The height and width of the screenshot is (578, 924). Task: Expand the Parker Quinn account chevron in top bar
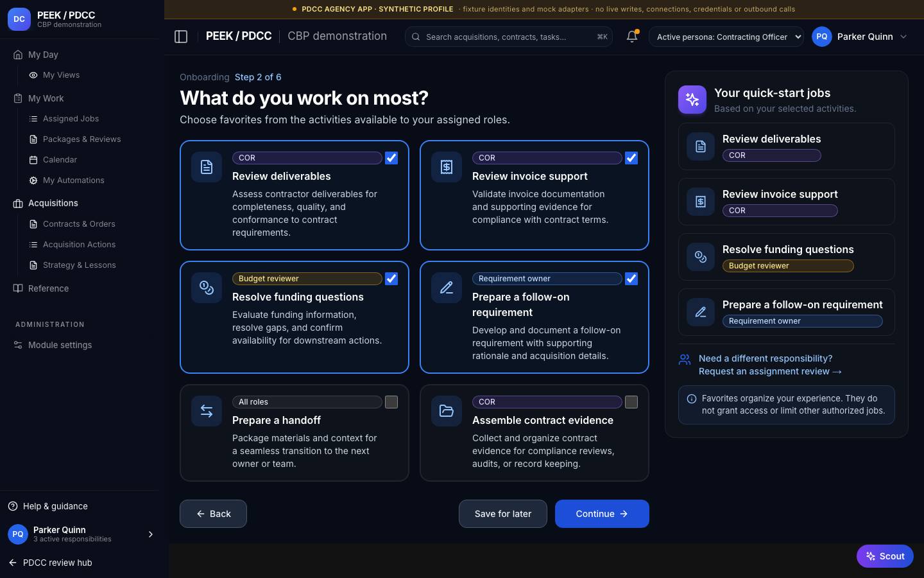[903, 37]
